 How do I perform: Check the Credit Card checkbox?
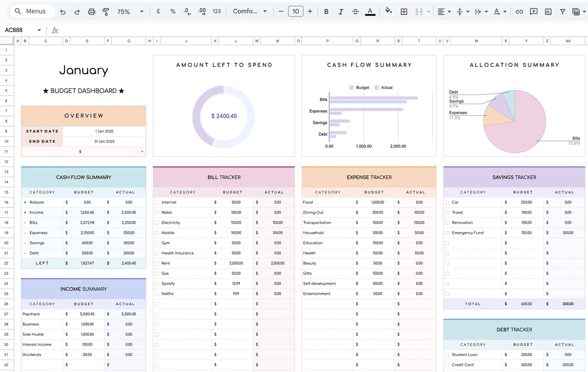pos(447,365)
